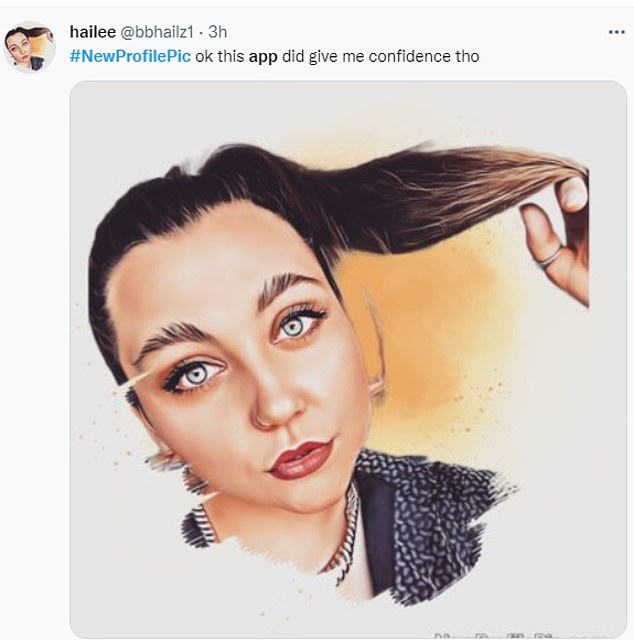The width and height of the screenshot is (634, 640).
Task: Open the tweet's three-dot more options
Action: [615, 32]
